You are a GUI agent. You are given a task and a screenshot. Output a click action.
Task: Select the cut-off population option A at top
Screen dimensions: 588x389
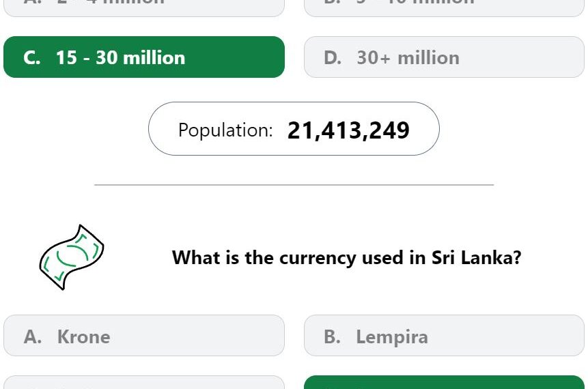tap(144, 8)
